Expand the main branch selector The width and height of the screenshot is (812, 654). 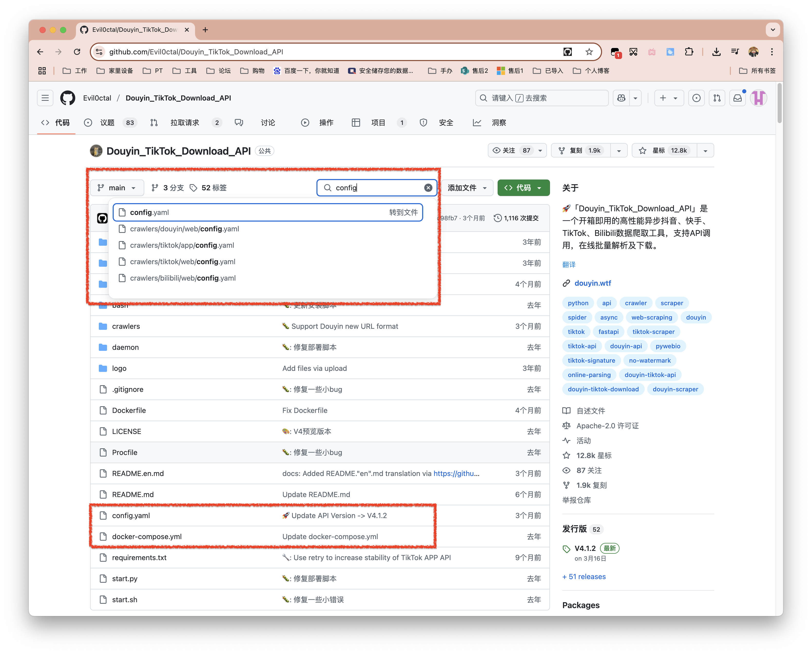click(117, 188)
